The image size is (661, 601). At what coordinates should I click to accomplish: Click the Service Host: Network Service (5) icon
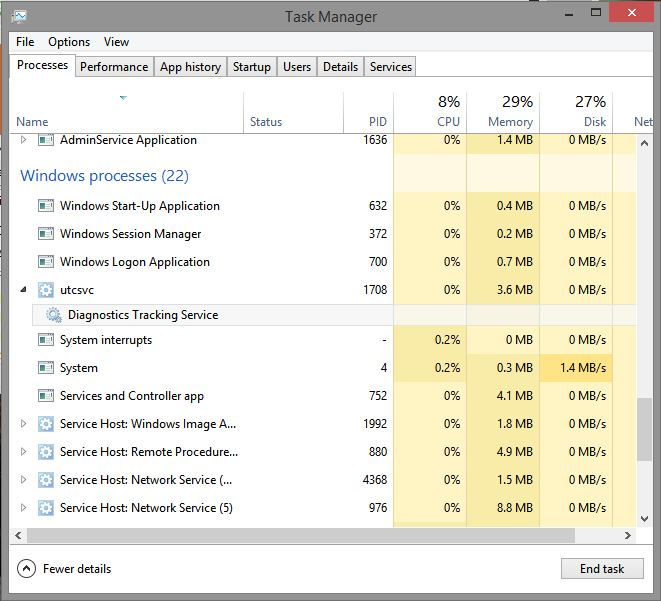46,508
